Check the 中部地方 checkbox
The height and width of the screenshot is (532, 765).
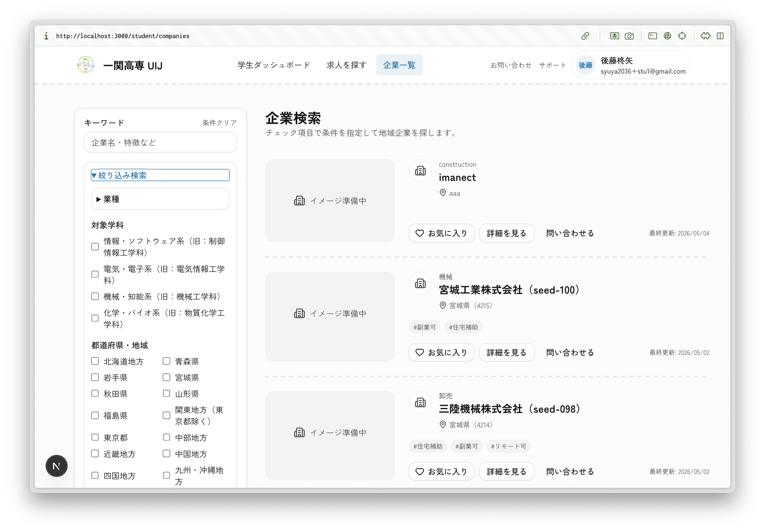click(166, 437)
